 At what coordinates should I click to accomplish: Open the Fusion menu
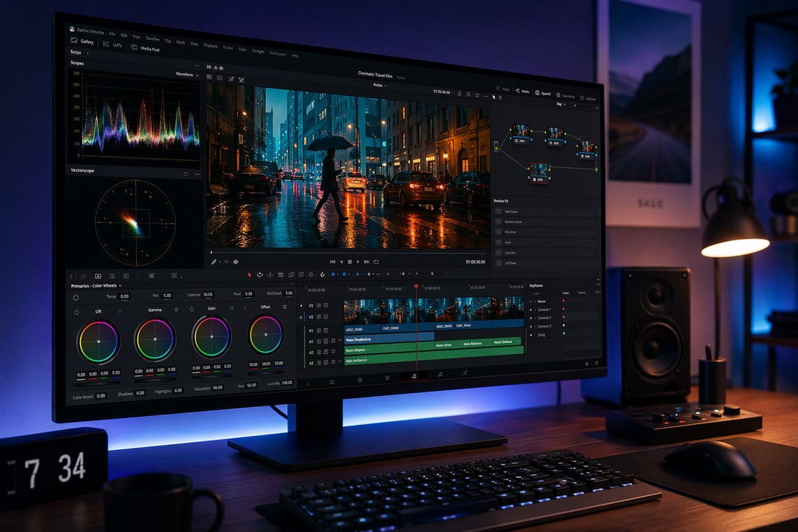(x=228, y=48)
